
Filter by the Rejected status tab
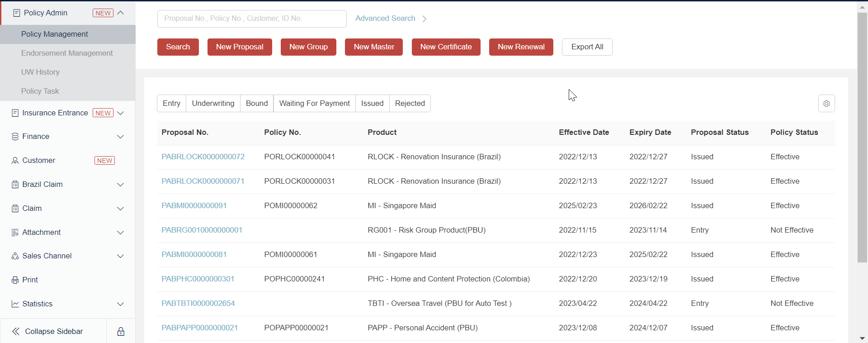[x=410, y=103]
